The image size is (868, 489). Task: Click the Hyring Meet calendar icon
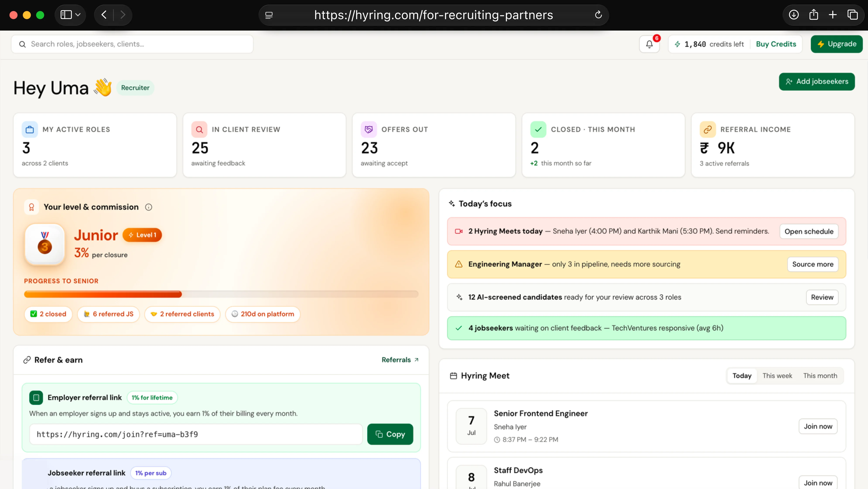(454, 376)
